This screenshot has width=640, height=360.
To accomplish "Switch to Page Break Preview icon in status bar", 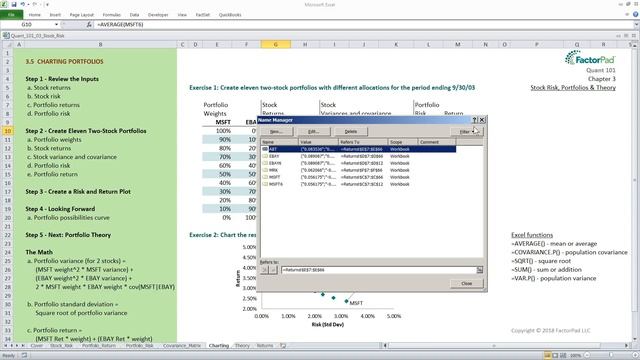I will tap(563, 356).
